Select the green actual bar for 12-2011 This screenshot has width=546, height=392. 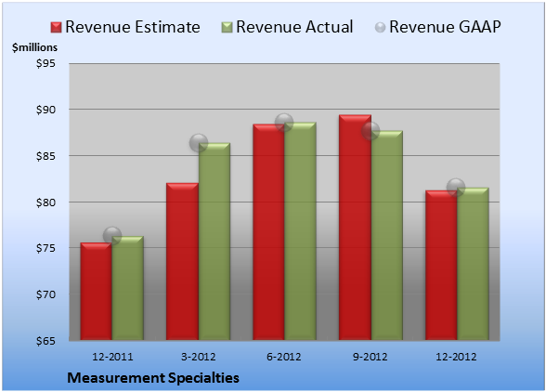pyautogui.click(x=128, y=288)
